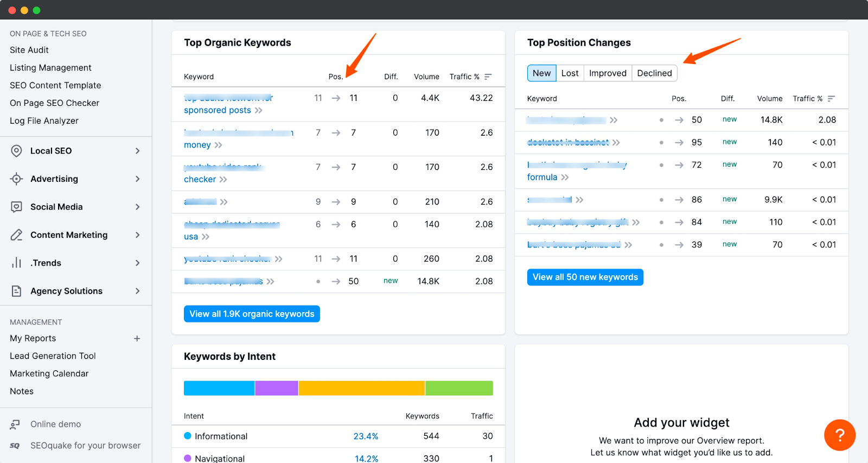The height and width of the screenshot is (463, 868).
Task: Click the Social Media icon in sidebar
Action: (16, 207)
